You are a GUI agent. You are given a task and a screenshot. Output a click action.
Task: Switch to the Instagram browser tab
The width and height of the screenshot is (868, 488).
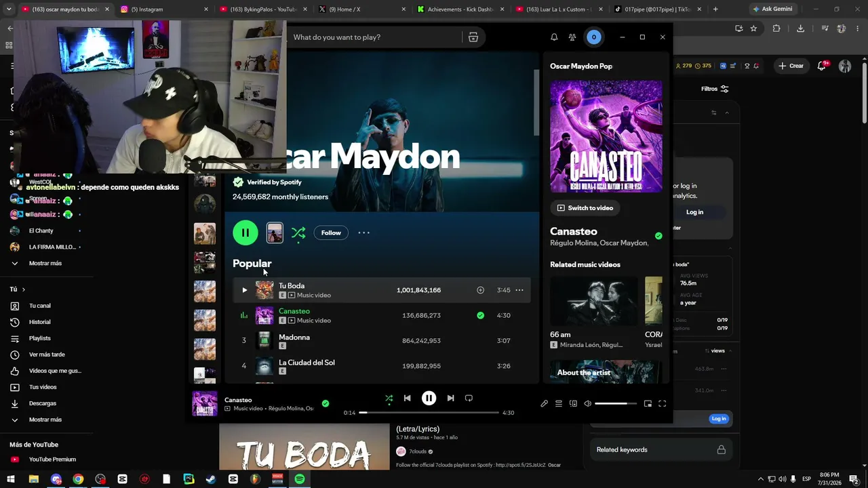165,9
